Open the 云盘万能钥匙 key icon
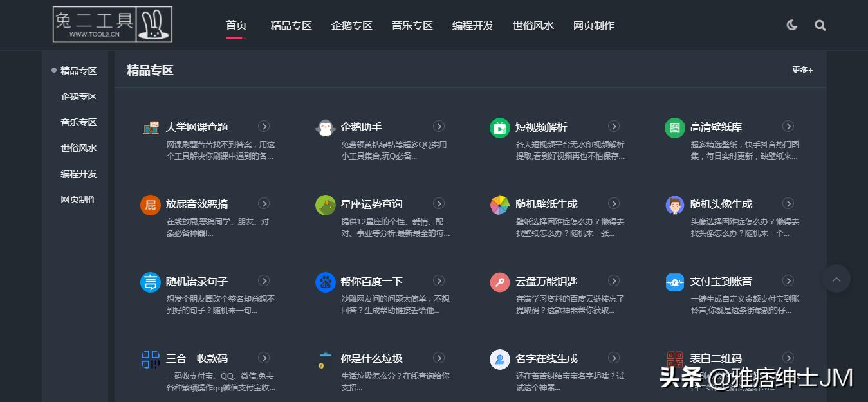 click(500, 281)
